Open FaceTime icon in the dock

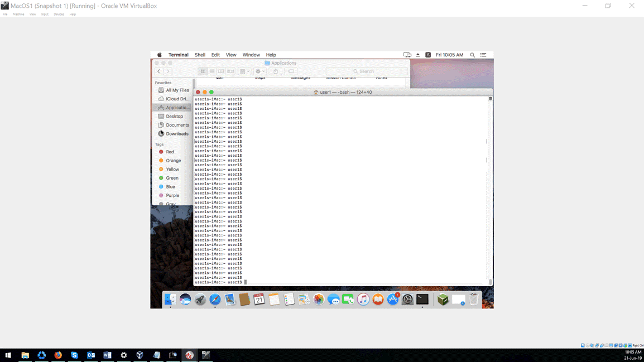click(348, 299)
